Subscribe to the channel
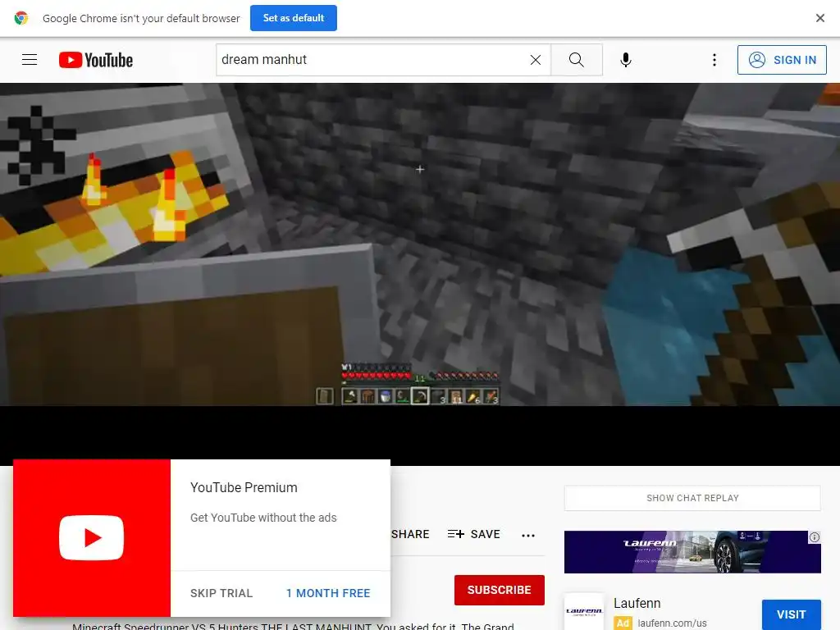The image size is (840, 630). pyautogui.click(x=500, y=590)
